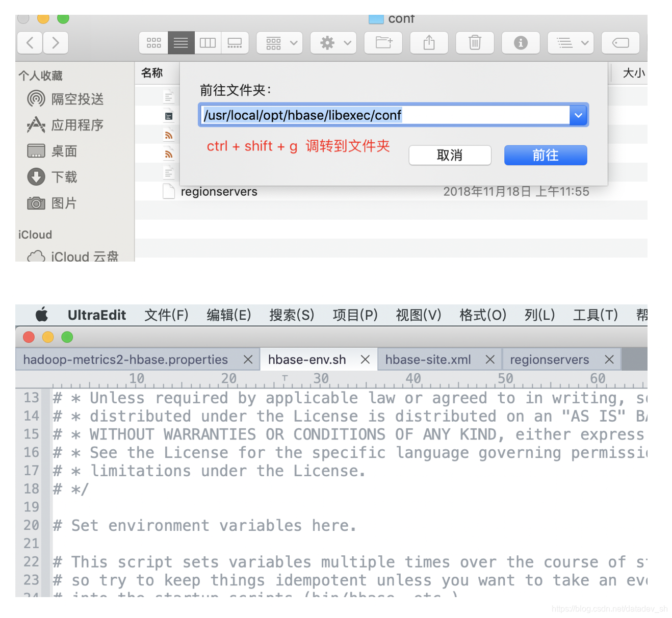Open iCloud 云盘 in sidebar
This screenshot has height=618, width=672.
(x=73, y=256)
